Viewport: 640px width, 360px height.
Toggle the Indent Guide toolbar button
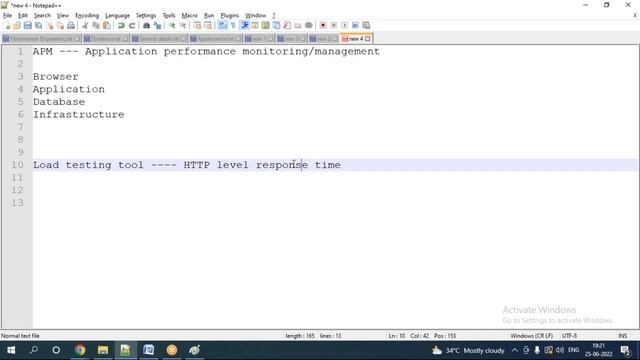pos(244,25)
